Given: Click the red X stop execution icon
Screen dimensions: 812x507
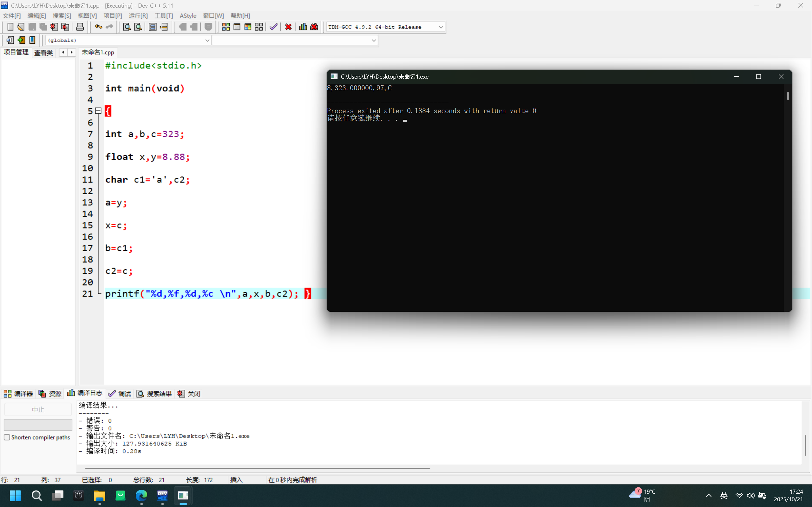Looking at the screenshot, I should (288, 27).
